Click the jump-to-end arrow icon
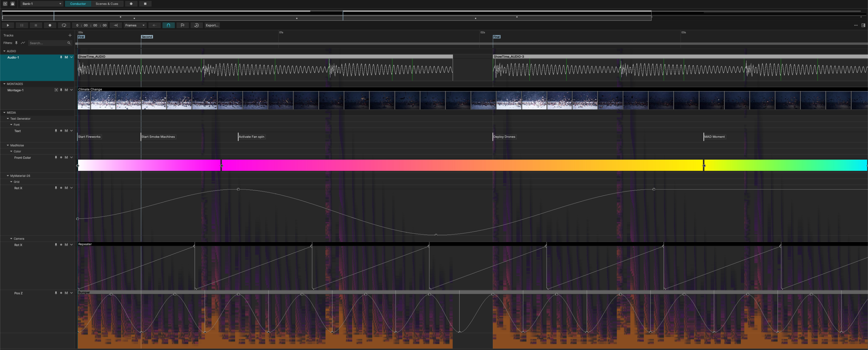This screenshot has width=868, height=350. [x=115, y=25]
